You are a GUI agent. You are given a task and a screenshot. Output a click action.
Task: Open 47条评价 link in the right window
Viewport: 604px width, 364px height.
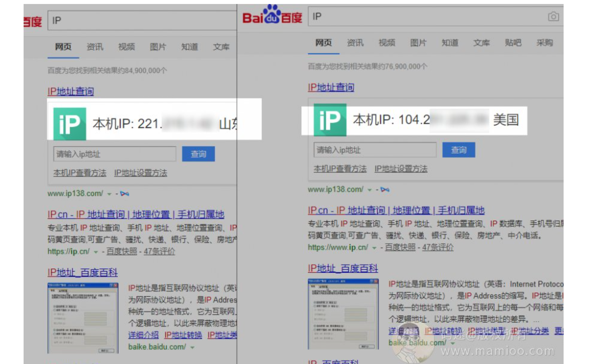click(438, 248)
